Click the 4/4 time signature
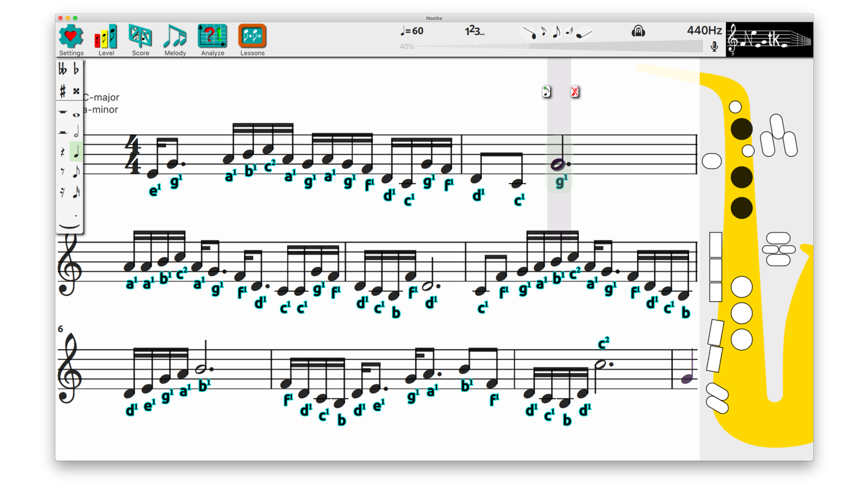Viewport: 868px width, 488px height. tap(133, 155)
